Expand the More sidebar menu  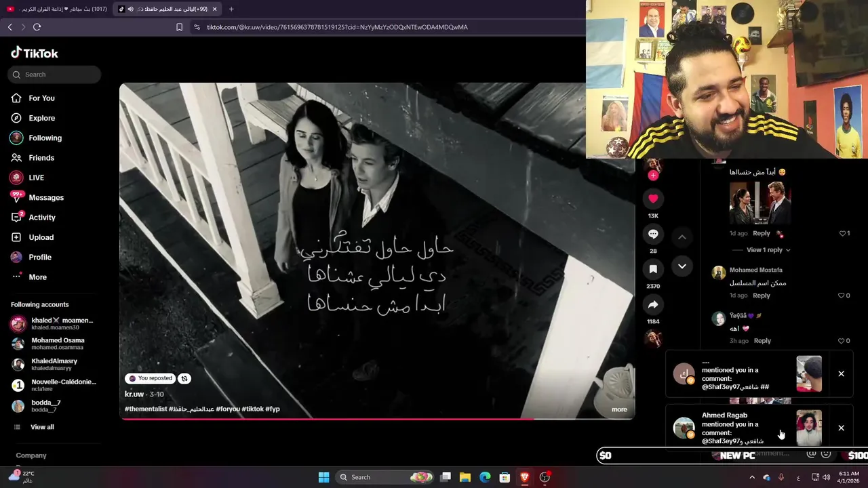37,277
